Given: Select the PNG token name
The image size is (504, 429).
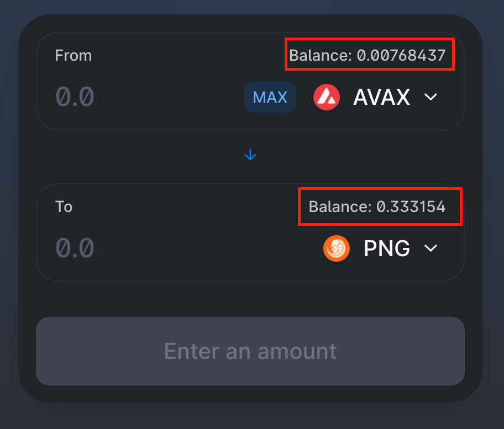Looking at the screenshot, I should [x=386, y=248].
